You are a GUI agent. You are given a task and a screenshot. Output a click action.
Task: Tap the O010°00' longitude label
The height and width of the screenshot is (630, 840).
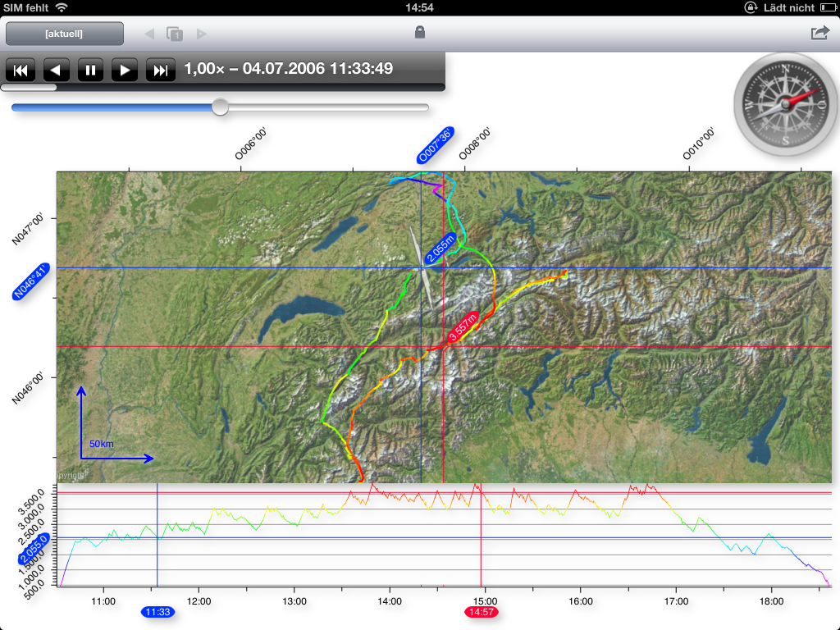click(x=698, y=144)
